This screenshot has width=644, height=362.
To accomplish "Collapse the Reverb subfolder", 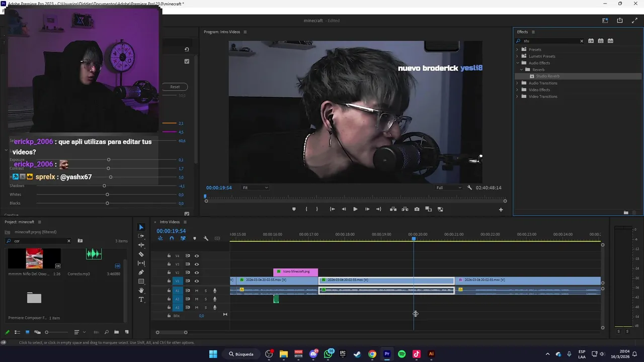I will pos(522,70).
